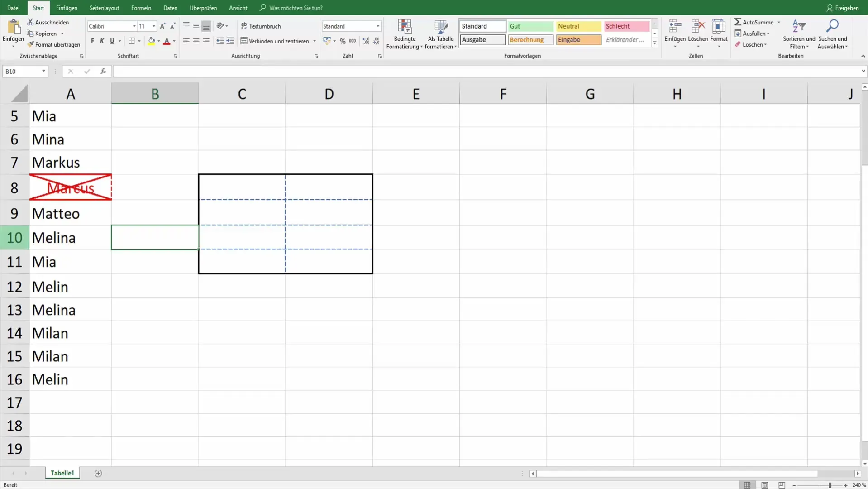This screenshot has height=489, width=868.
Task: Click the font color A swatch
Action: tap(167, 41)
